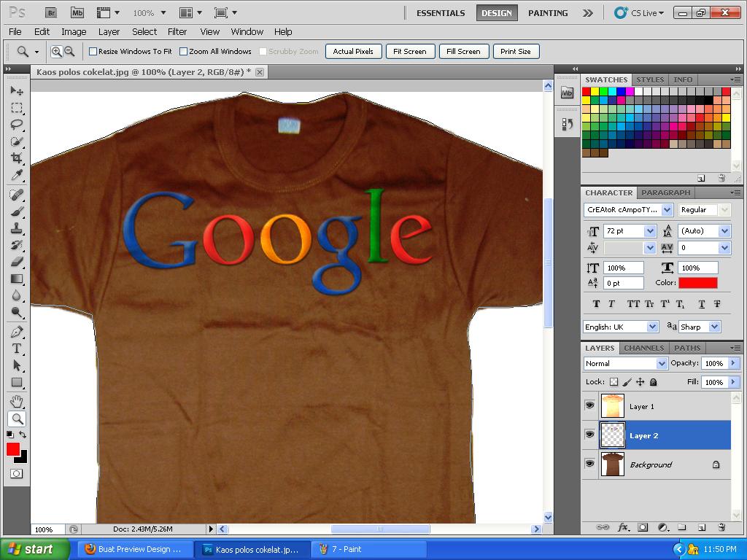747x560 pixels.
Task: Switch to the Paragraph tab
Action: [x=665, y=192]
